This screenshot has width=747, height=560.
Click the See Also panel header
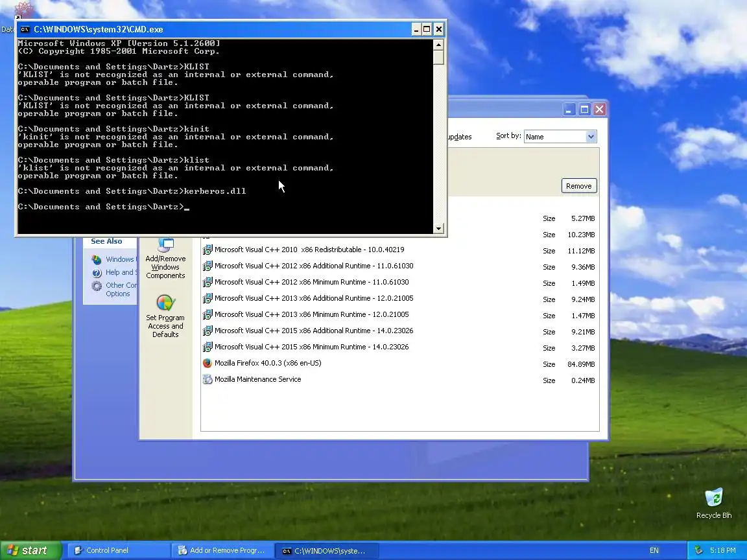point(107,241)
